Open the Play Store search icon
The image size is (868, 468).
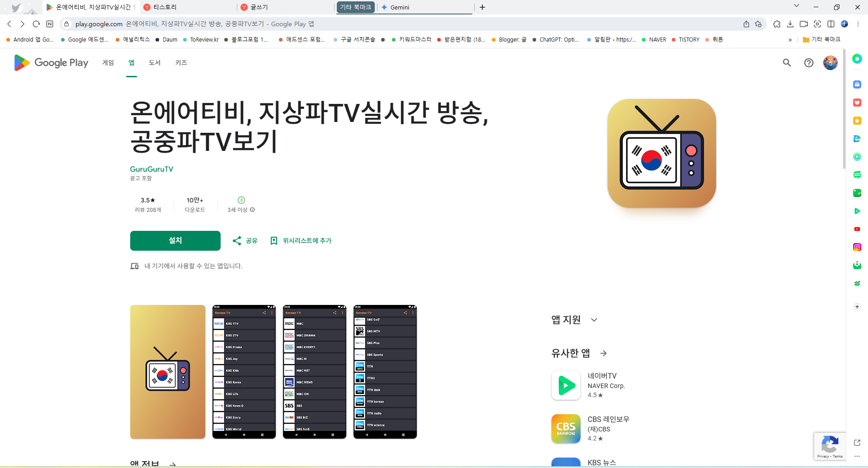[x=787, y=63]
